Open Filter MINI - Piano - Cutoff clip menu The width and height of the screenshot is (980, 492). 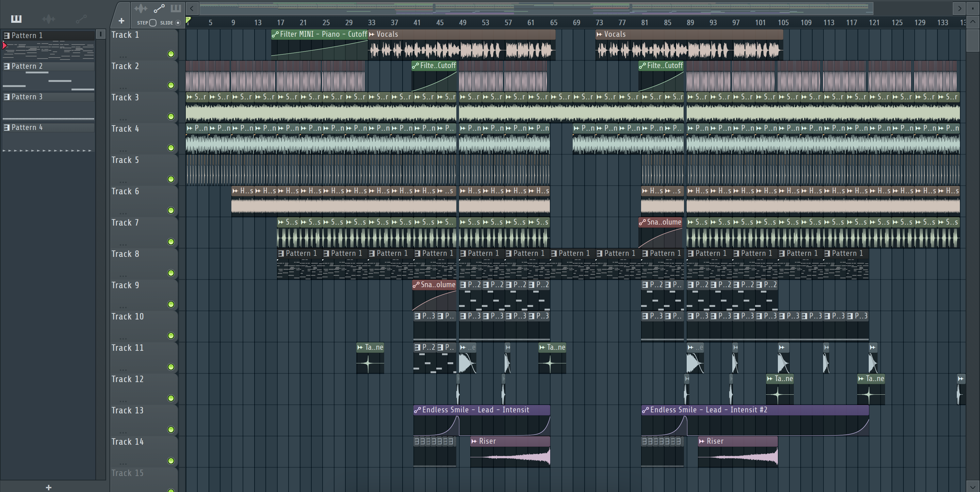[275, 34]
